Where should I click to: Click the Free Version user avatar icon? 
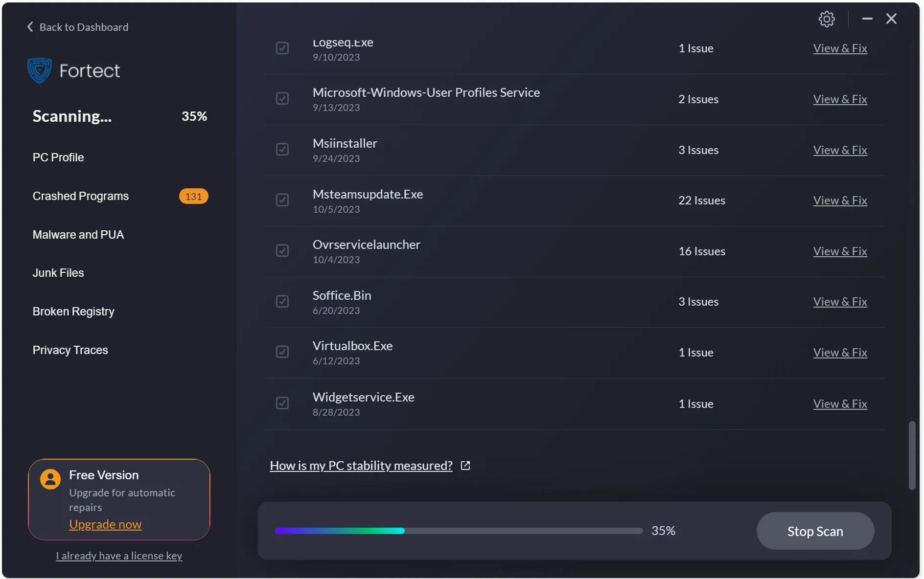[x=50, y=479]
